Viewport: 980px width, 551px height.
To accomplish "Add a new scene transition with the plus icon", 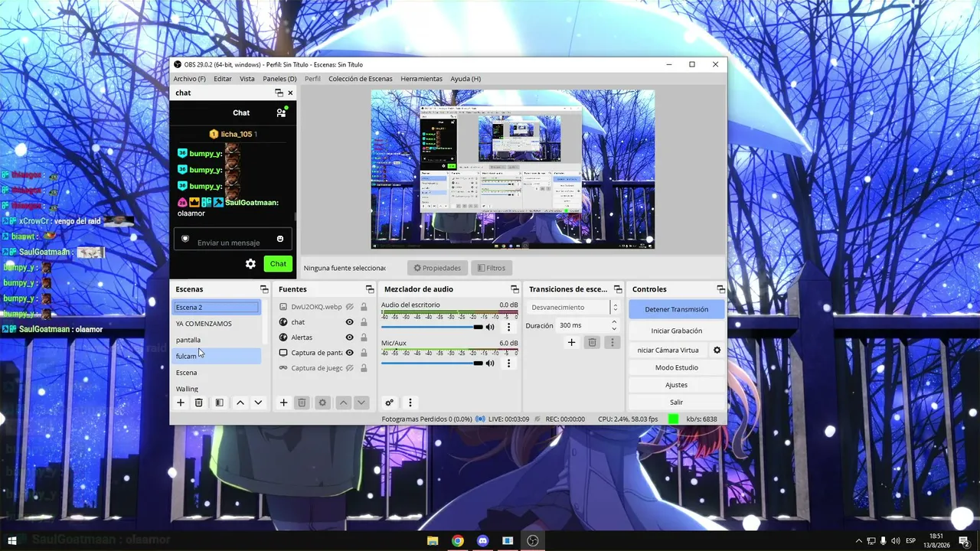I will point(571,342).
